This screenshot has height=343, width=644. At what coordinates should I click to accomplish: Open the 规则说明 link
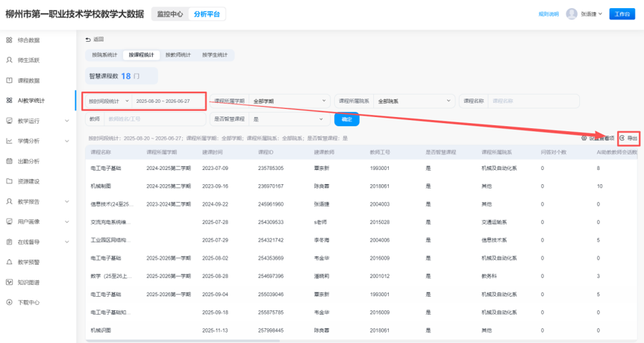[x=548, y=14]
